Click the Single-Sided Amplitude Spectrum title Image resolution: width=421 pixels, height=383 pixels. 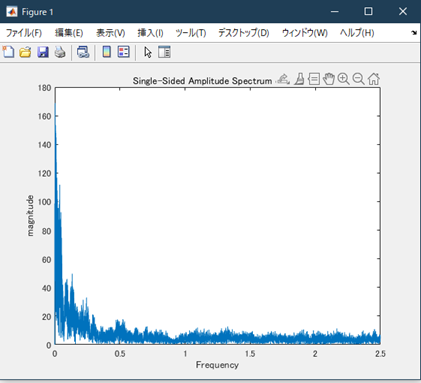(202, 81)
